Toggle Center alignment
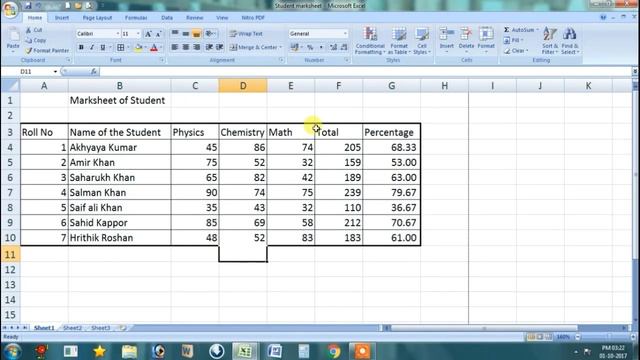Image resolution: width=640 pixels, height=360 pixels. (x=186, y=47)
